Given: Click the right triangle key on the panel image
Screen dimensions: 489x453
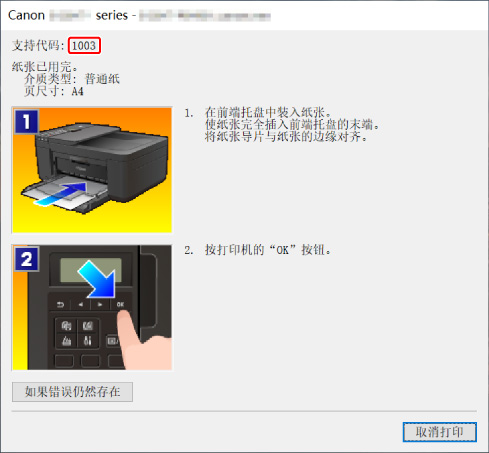Looking at the screenshot, I should coord(100,304).
